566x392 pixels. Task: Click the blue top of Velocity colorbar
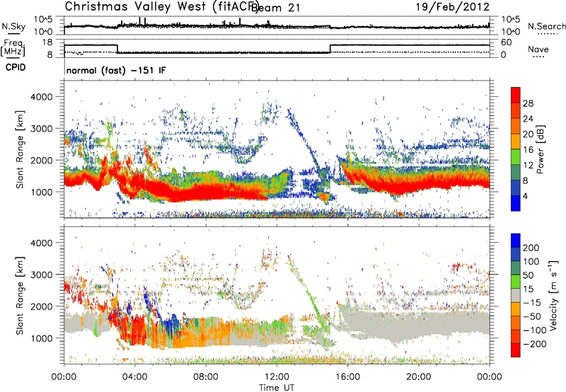(x=516, y=241)
